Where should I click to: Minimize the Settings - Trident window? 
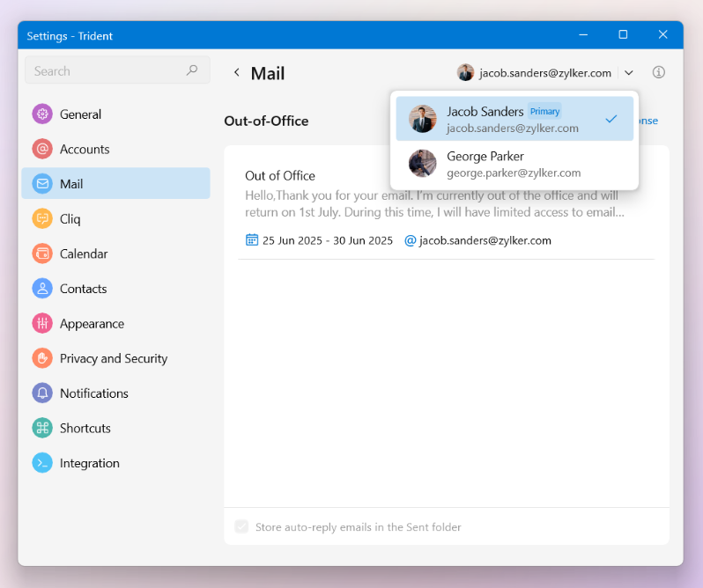point(583,34)
